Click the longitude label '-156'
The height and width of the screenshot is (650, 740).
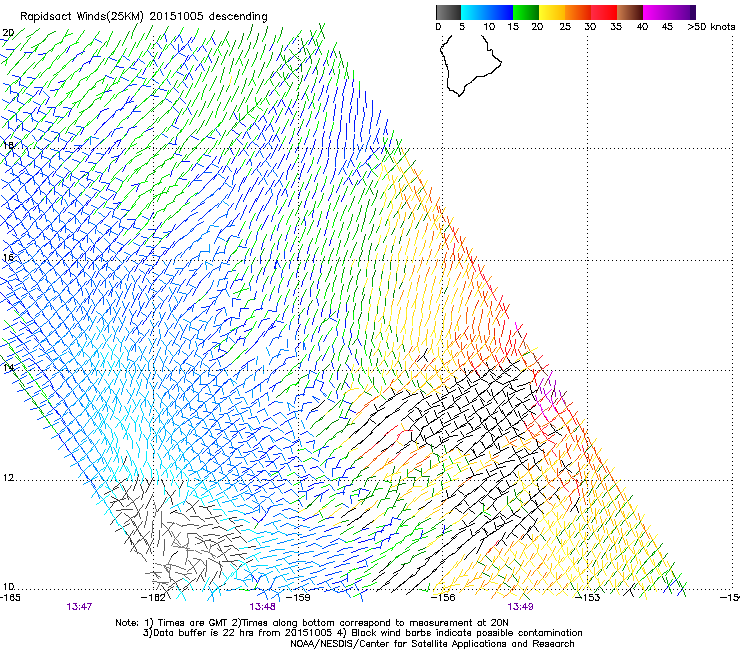click(443, 598)
